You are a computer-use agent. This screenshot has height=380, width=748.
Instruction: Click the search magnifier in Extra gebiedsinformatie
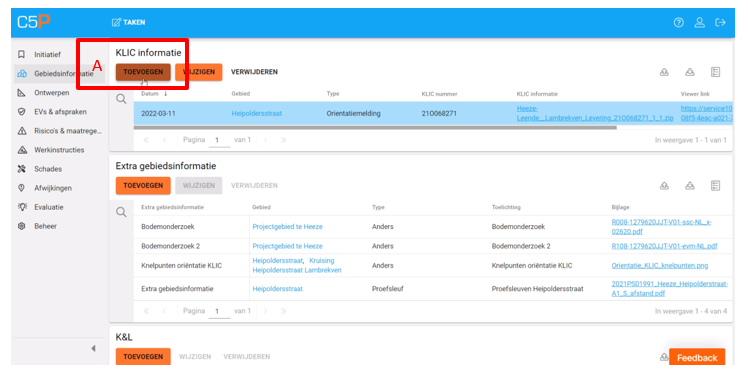pos(121,212)
